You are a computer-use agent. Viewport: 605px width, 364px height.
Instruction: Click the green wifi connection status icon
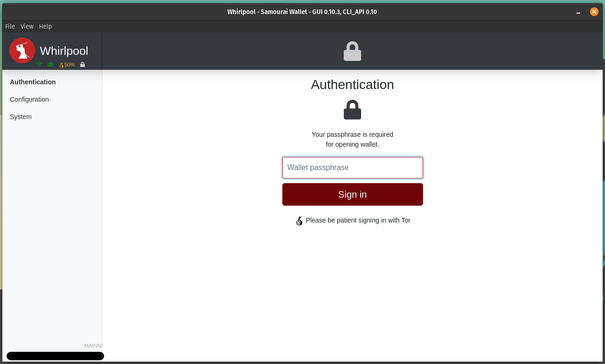(x=39, y=65)
